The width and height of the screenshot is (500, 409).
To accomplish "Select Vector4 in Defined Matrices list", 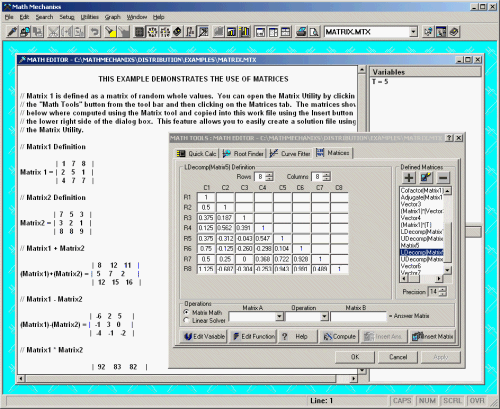I will click(x=411, y=218).
